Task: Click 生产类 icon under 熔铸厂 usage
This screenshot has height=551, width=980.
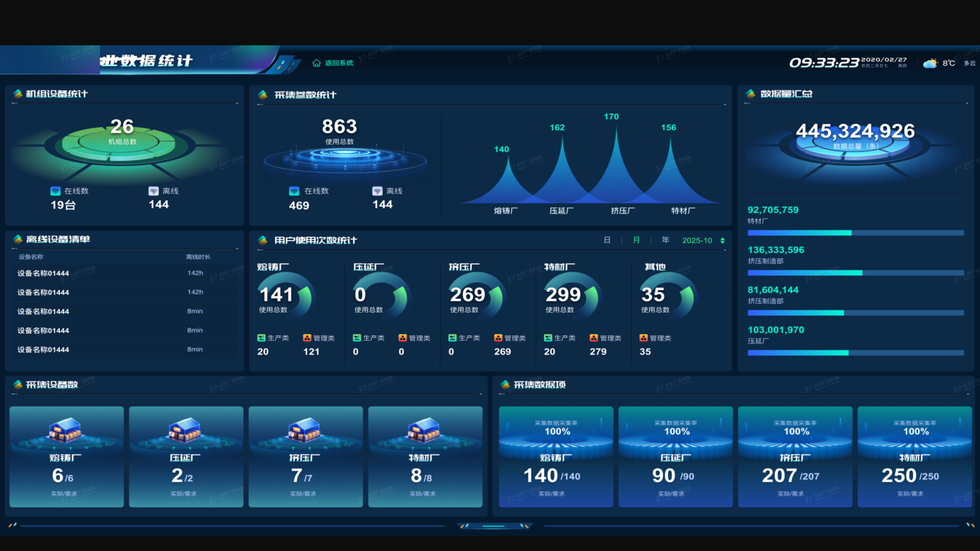Action: coord(262,338)
